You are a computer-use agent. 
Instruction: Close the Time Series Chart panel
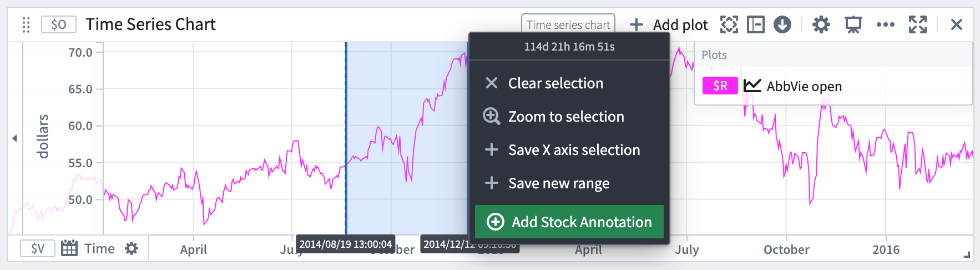tap(956, 24)
